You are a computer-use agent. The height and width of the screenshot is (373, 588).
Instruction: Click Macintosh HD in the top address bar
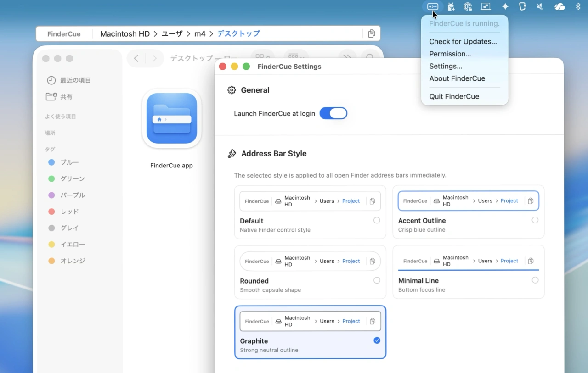coord(125,33)
